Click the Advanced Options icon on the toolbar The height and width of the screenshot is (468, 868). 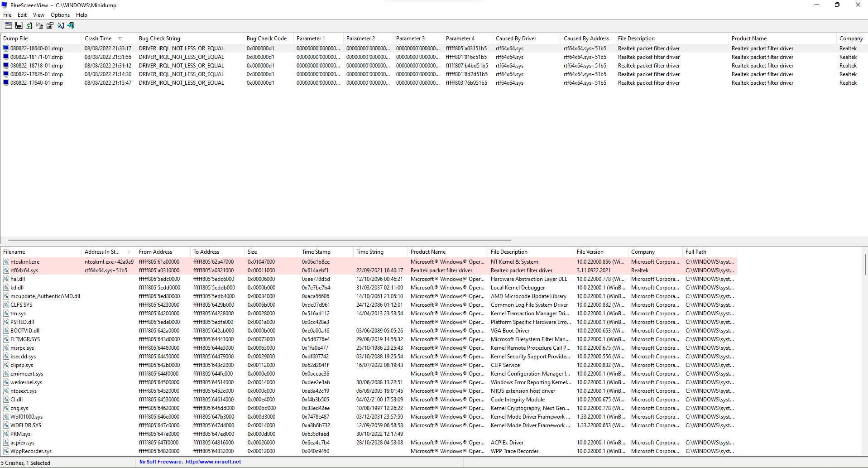tap(8, 25)
